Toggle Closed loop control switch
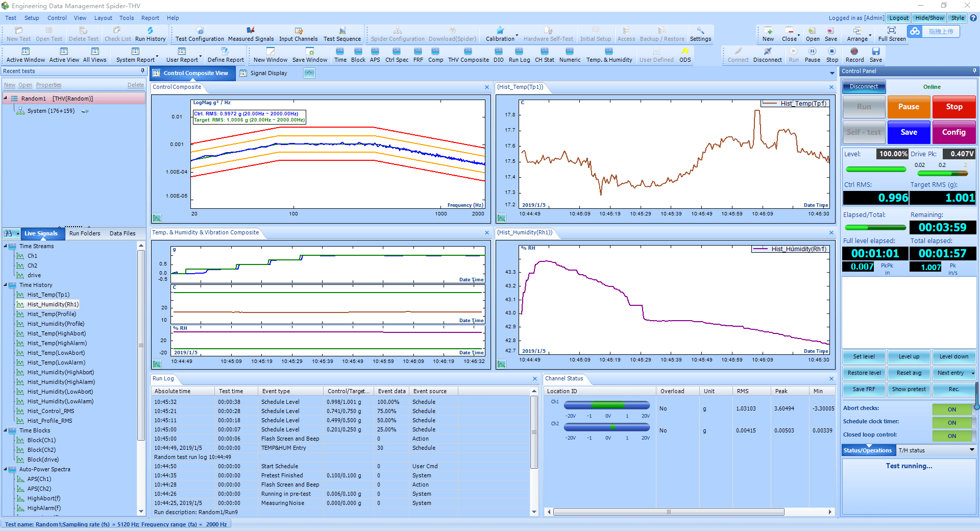Image resolution: width=980 pixels, height=531 pixels. 952,436
